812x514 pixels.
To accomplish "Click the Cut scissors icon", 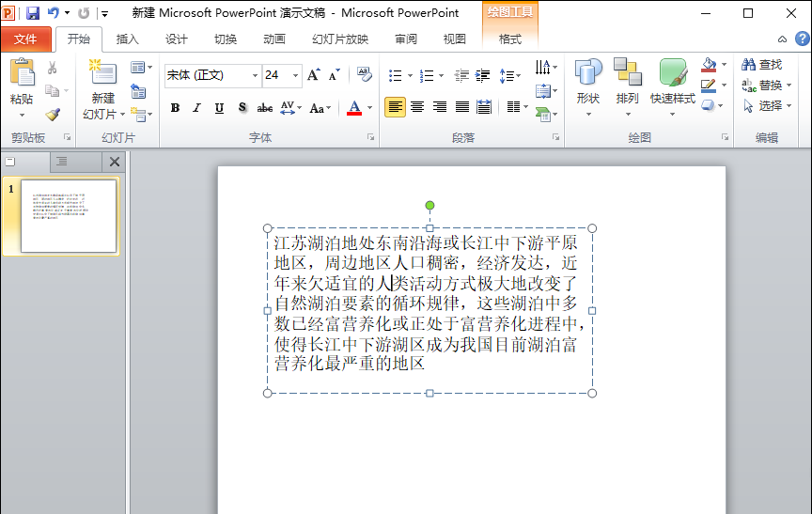I will coord(53,68).
